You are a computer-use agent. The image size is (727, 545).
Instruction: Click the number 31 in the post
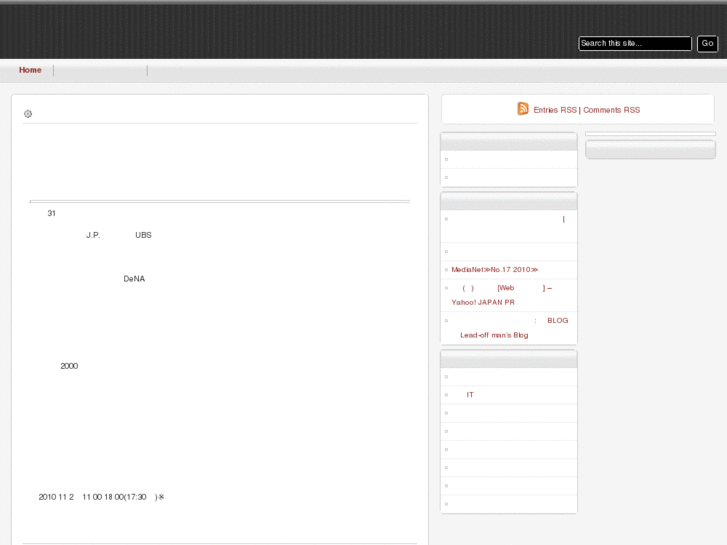[x=51, y=213]
